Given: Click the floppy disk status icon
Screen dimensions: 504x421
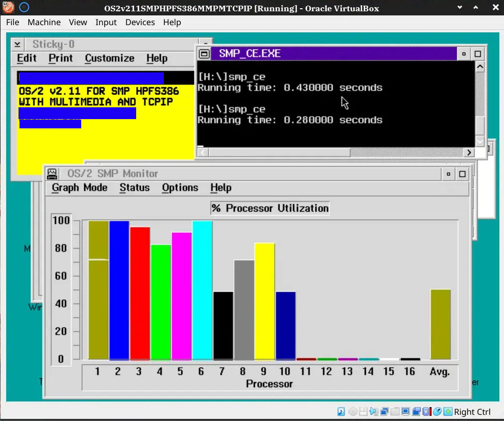Looking at the screenshot, I should (x=363, y=411).
